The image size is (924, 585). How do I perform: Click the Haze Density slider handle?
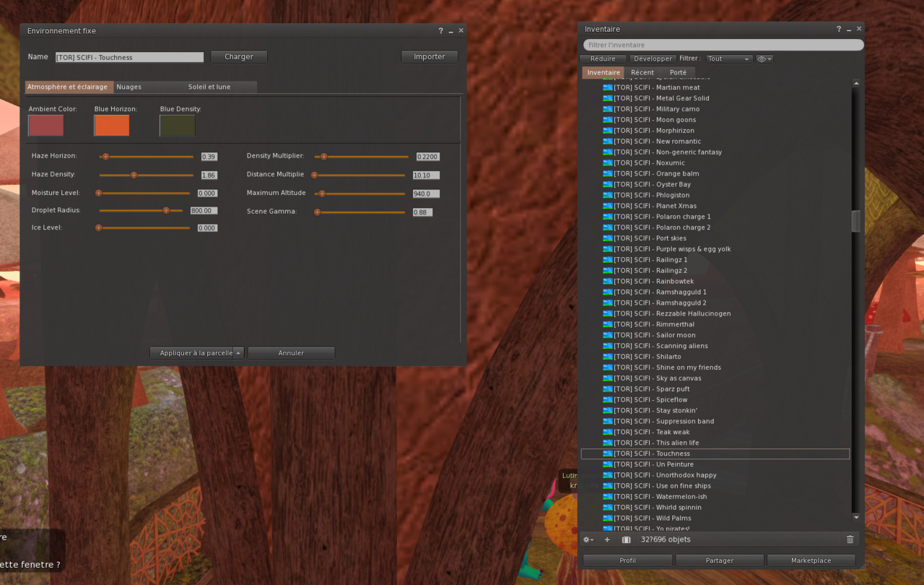134,175
